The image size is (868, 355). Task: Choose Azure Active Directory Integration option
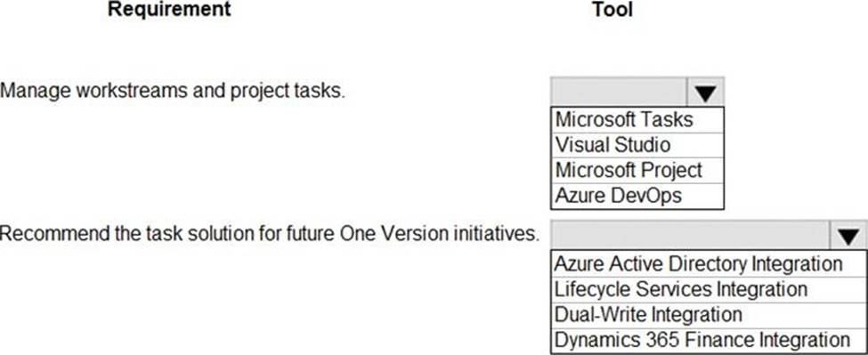[x=709, y=264]
